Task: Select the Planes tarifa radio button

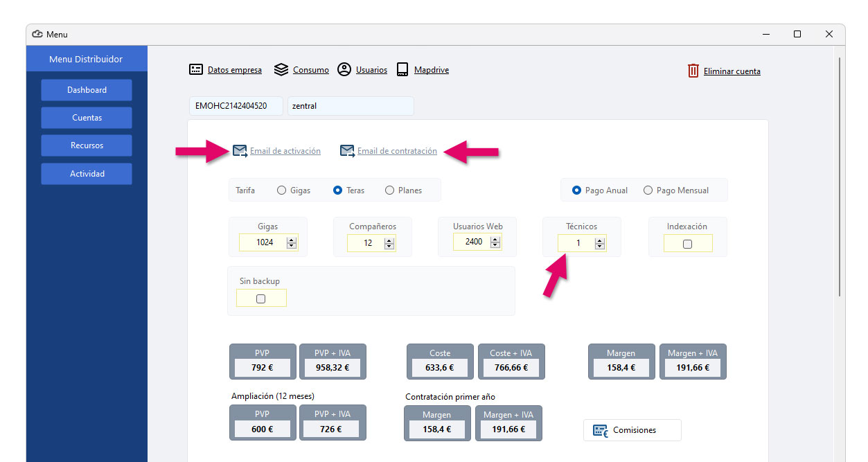Action: pos(389,190)
